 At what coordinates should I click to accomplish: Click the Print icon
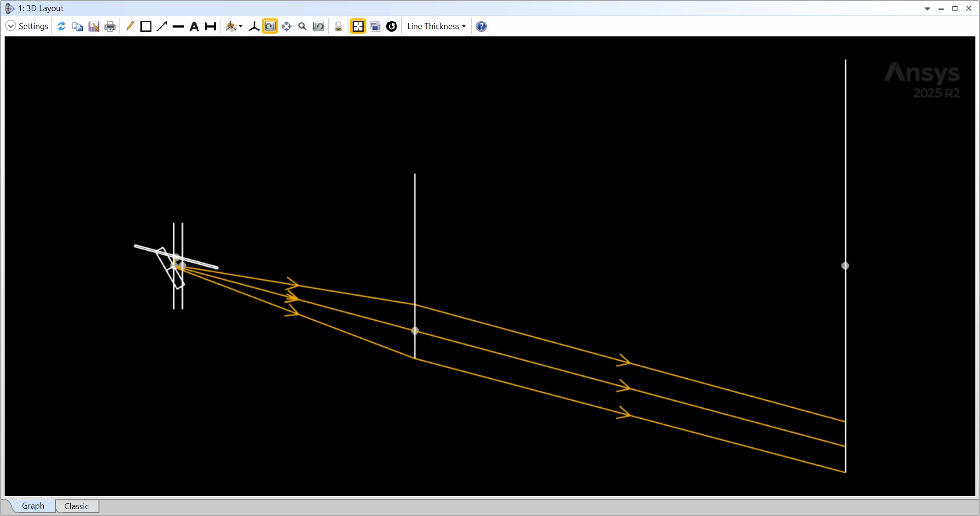(110, 26)
